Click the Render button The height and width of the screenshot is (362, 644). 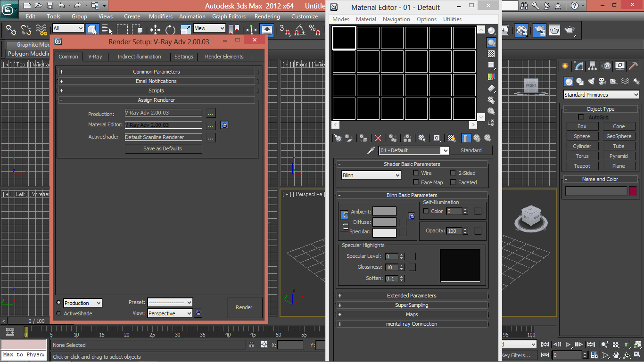coord(244,307)
